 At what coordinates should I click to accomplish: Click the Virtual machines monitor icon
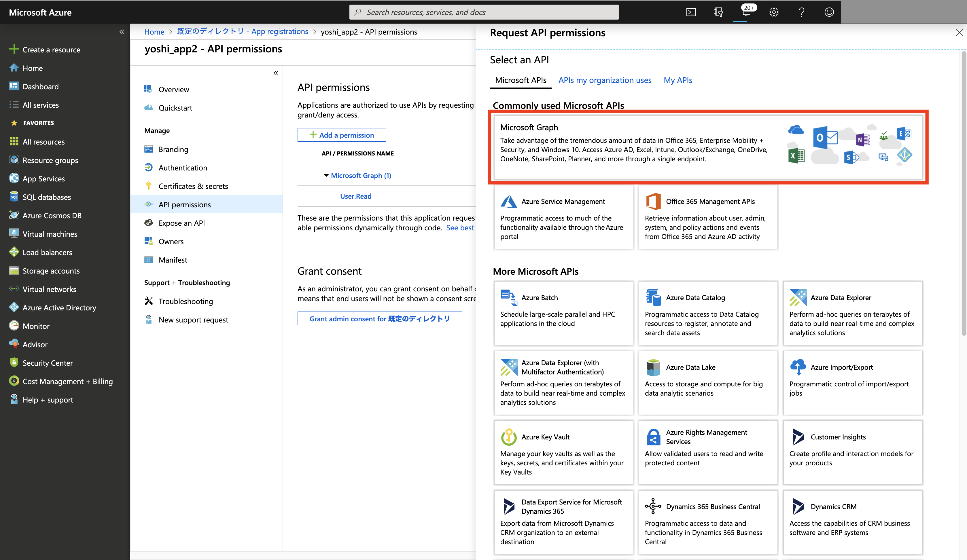[x=14, y=233]
